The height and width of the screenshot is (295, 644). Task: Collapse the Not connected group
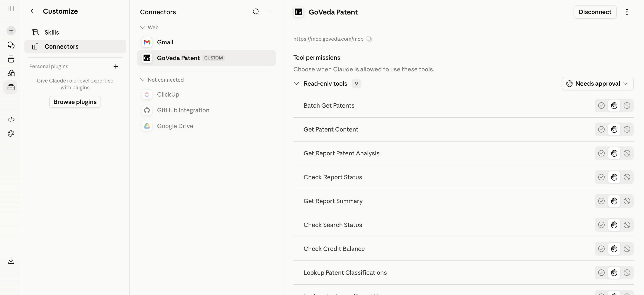coord(142,80)
